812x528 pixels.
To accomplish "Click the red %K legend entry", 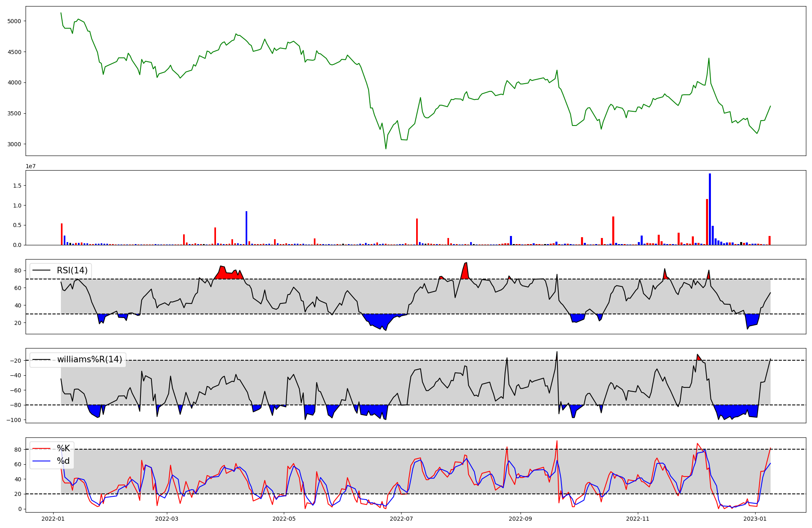I will click(x=63, y=448).
